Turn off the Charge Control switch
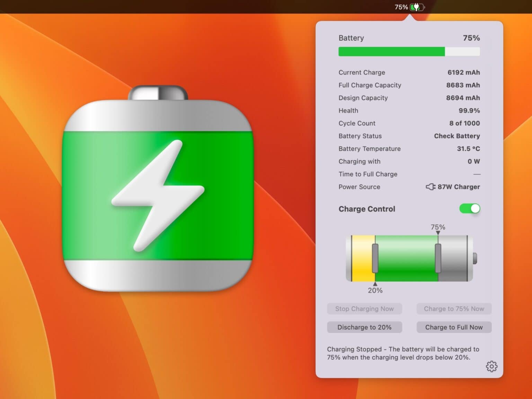Image resolution: width=532 pixels, height=399 pixels. tap(470, 209)
